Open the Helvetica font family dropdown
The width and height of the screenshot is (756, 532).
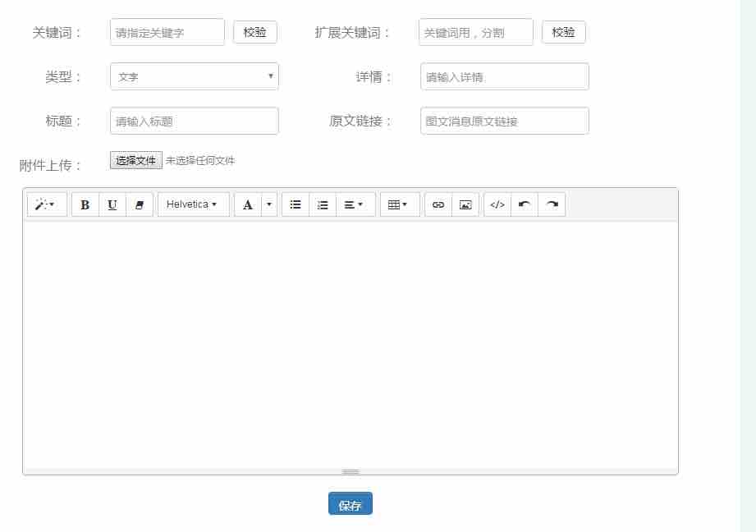pos(193,204)
